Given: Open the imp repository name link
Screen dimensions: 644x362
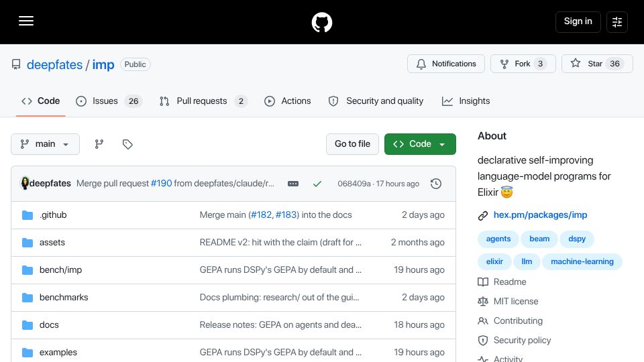Looking at the screenshot, I should pyautogui.click(x=103, y=64).
